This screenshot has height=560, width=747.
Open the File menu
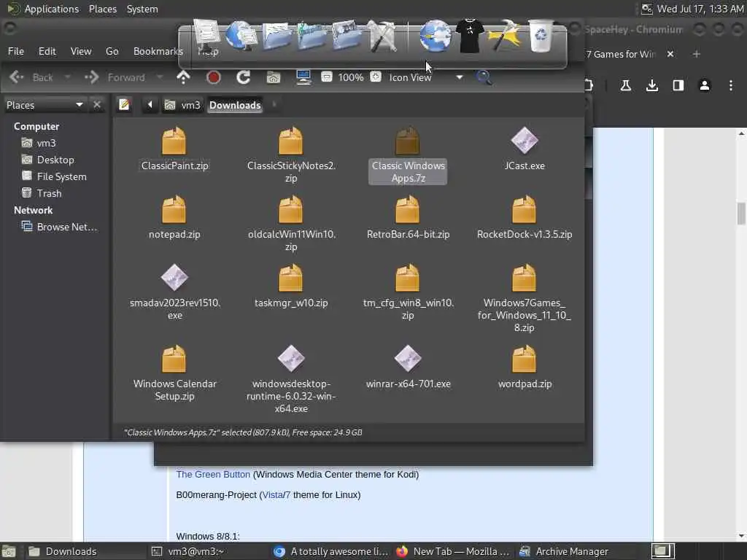pos(16,51)
